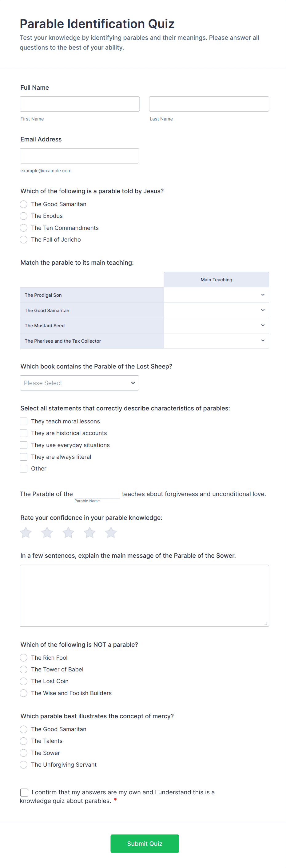Open the Lost Sheep book dropdown
This screenshot has height=868, width=286.
[79, 383]
